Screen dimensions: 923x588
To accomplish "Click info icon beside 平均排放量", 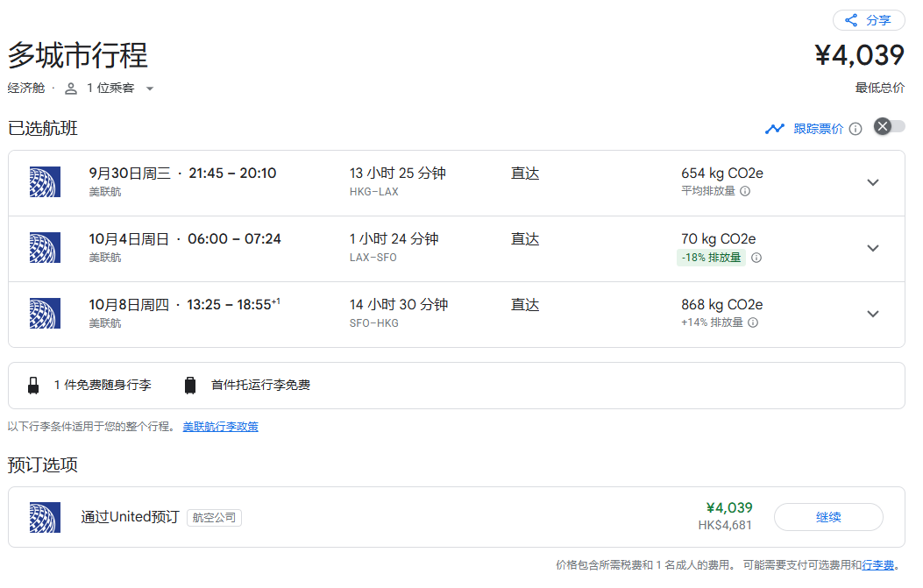I will 745,191.
